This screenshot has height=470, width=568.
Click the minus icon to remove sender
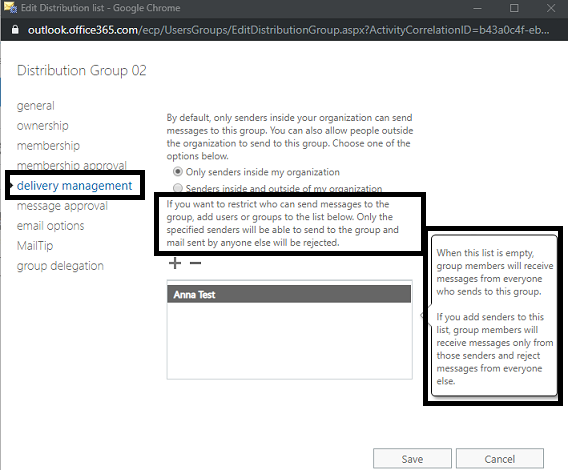[x=196, y=263]
